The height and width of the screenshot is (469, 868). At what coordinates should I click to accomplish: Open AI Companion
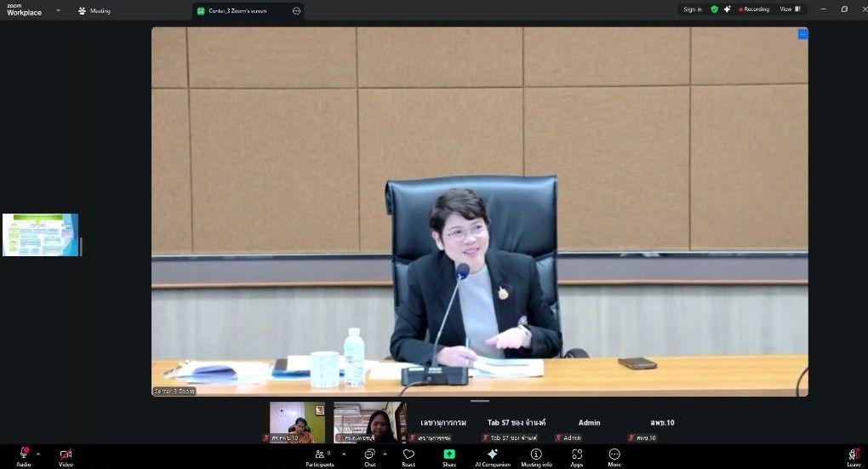492,455
